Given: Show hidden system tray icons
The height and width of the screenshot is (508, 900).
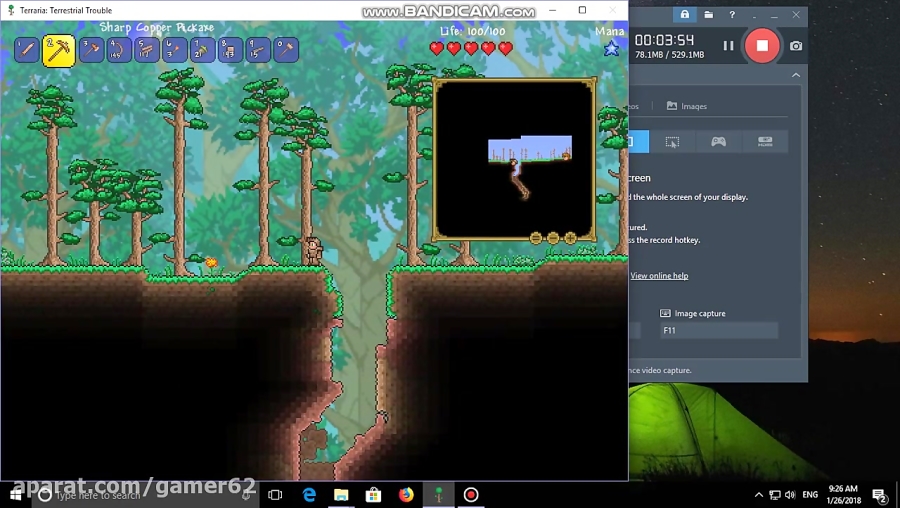Looking at the screenshot, I should click(x=759, y=495).
